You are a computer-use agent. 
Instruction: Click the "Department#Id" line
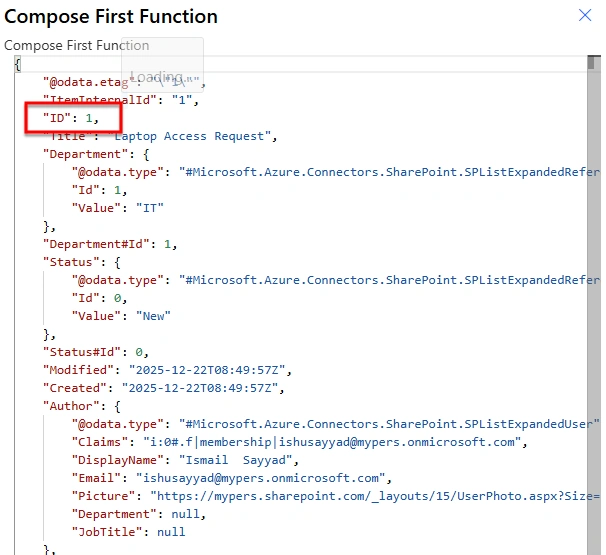point(110,244)
